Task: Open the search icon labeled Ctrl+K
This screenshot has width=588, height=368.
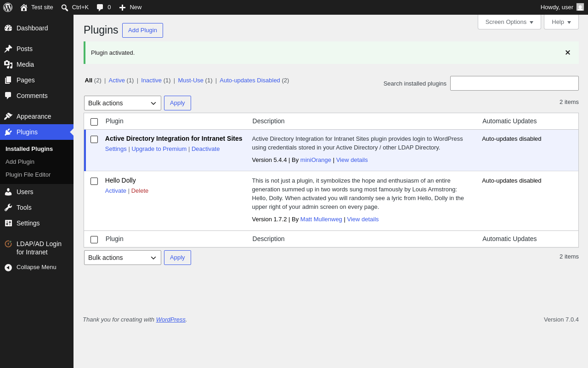Action: point(65,7)
